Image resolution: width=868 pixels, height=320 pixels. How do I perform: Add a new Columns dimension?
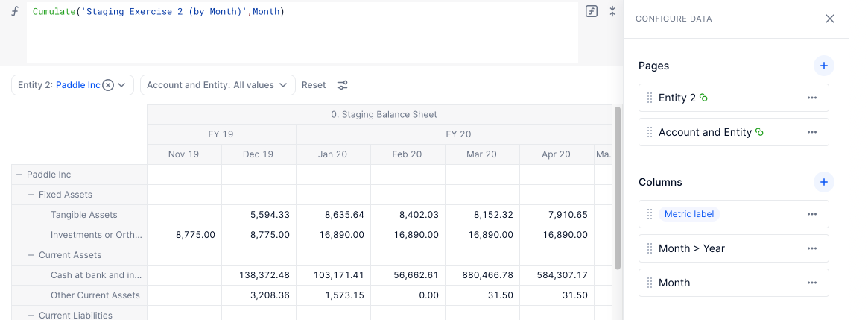[824, 182]
